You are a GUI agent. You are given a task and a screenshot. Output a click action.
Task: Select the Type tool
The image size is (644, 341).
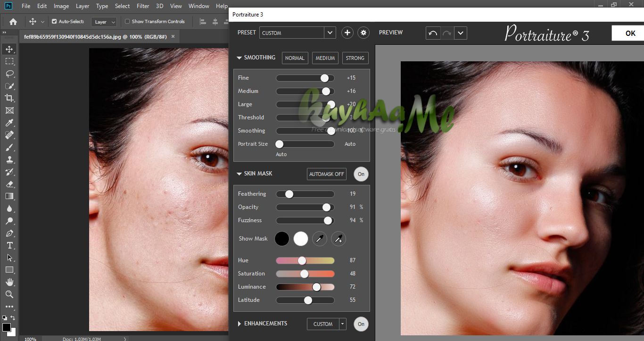point(9,245)
